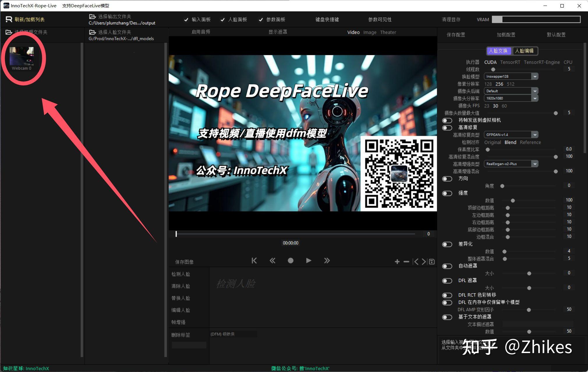The width and height of the screenshot is (588, 372).
Task: Click the 默认配置 button
Action: pyautogui.click(x=556, y=35)
